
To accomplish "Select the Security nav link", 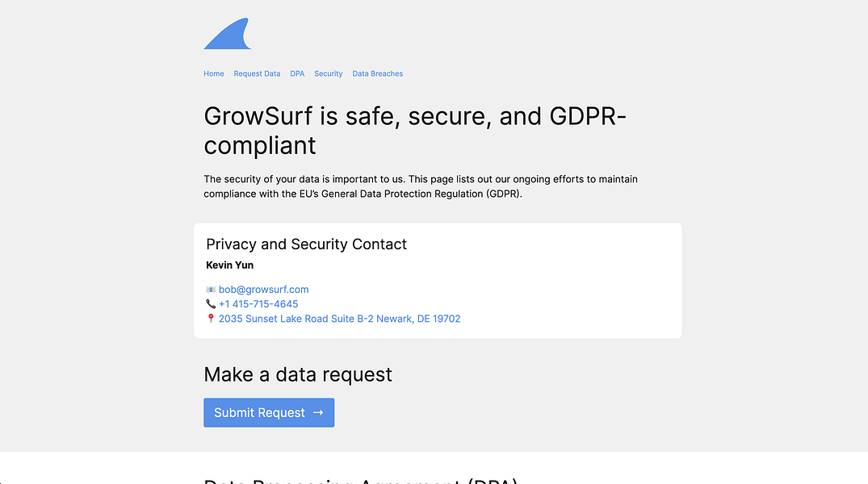I will click(329, 73).
